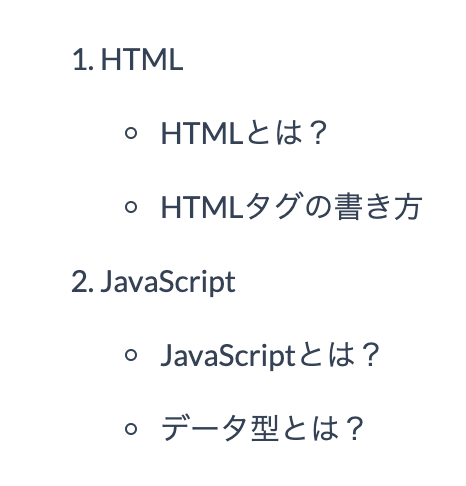Click the list number "2." before JavaScript
Screen dimensions: 466x486
pyautogui.click(x=83, y=282)
